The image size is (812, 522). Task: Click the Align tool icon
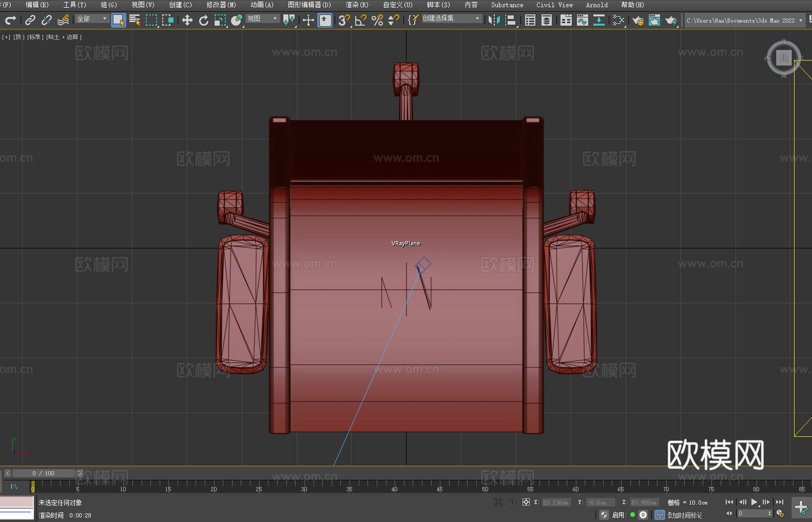pyautogui.click(x=511, y=20)
